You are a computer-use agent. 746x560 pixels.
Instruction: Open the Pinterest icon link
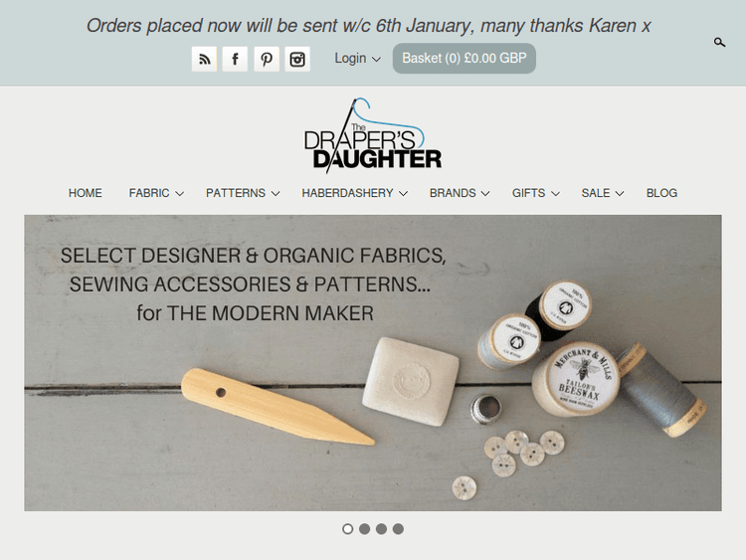point(267,59)
